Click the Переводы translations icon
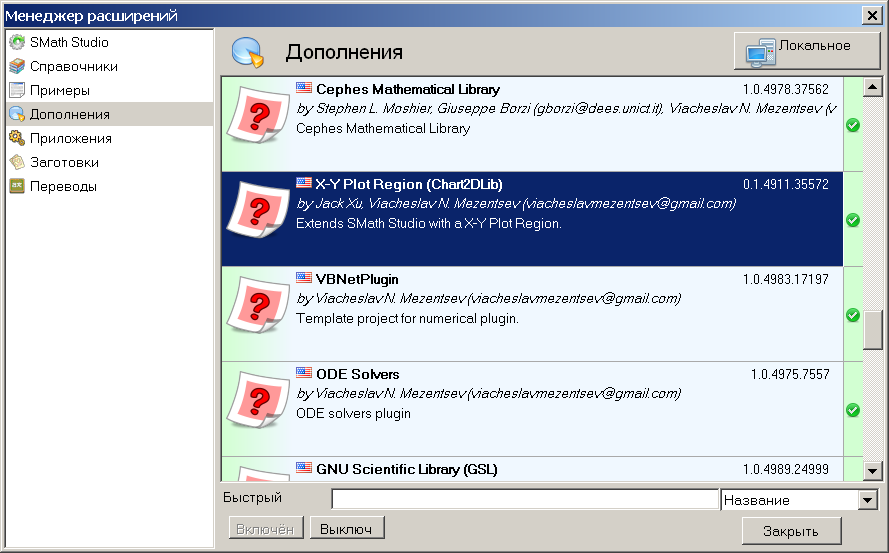The image size is (889, 553). point(16,186)
